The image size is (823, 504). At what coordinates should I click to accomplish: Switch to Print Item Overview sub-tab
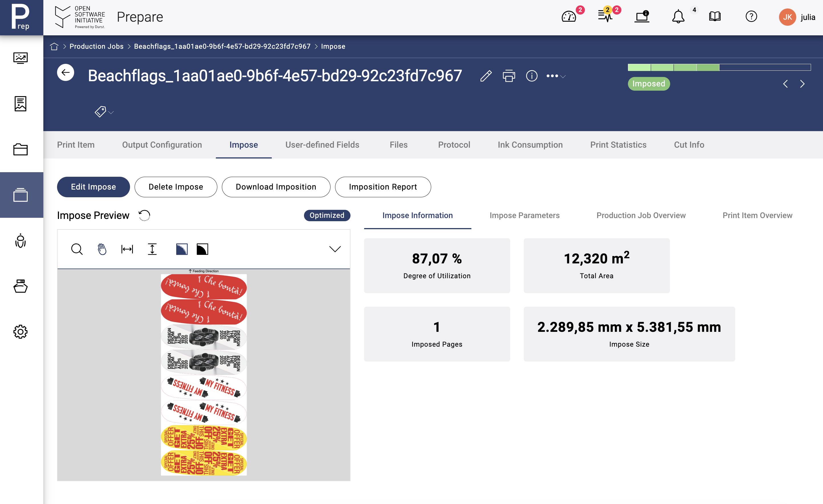click(x=757, y=216)
